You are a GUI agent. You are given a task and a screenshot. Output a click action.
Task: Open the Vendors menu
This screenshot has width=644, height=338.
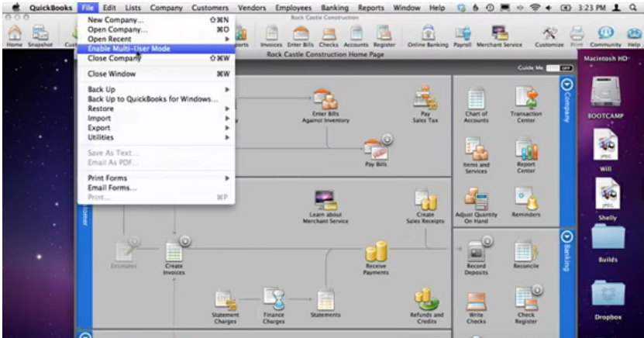point(252,8)
